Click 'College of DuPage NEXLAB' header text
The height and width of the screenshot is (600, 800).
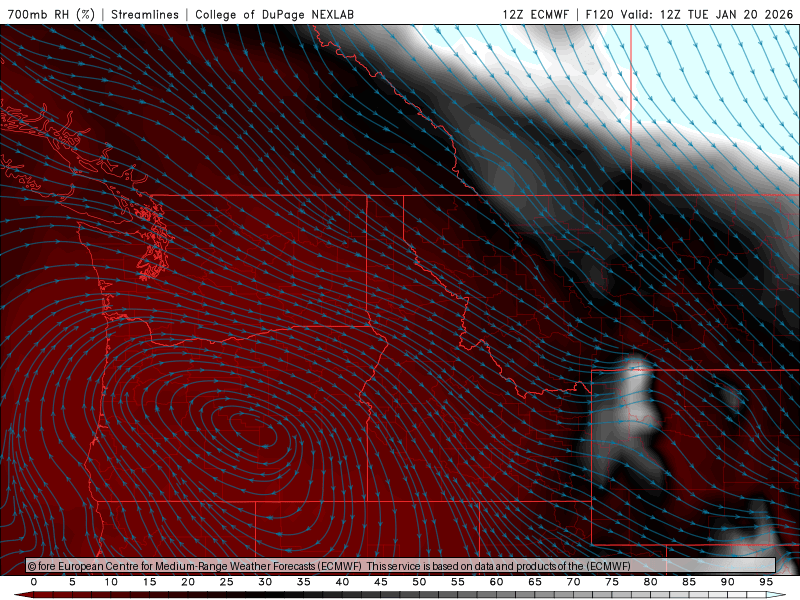[x=274, y=14]
